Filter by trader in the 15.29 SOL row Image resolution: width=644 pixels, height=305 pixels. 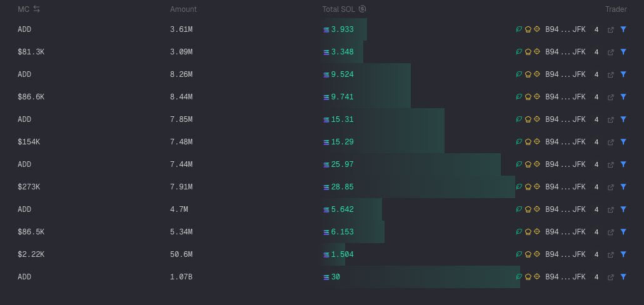623,142
